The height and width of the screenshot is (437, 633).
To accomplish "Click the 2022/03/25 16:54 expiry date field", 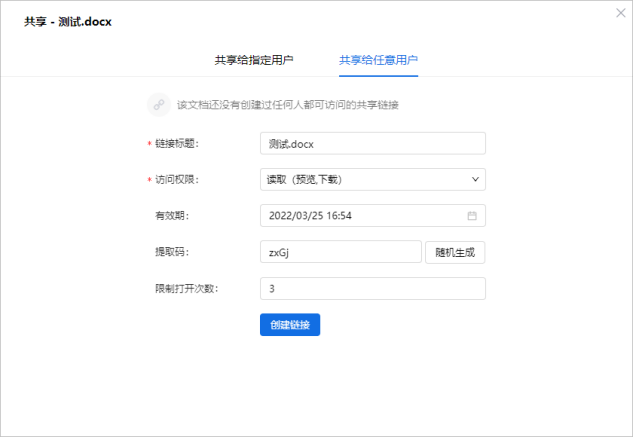I will [x=360, y=216].
